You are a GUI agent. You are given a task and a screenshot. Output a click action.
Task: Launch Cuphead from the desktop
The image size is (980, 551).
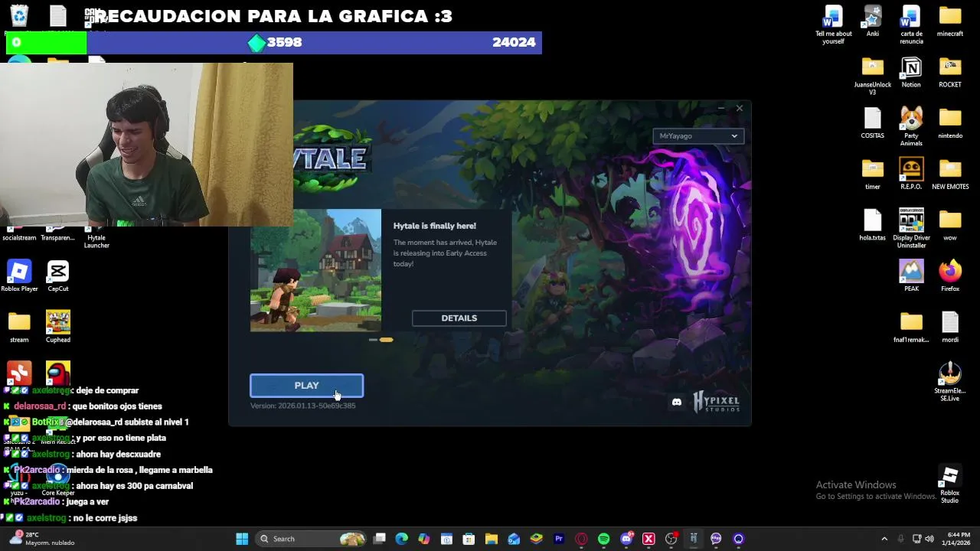(x=58, y=328)
